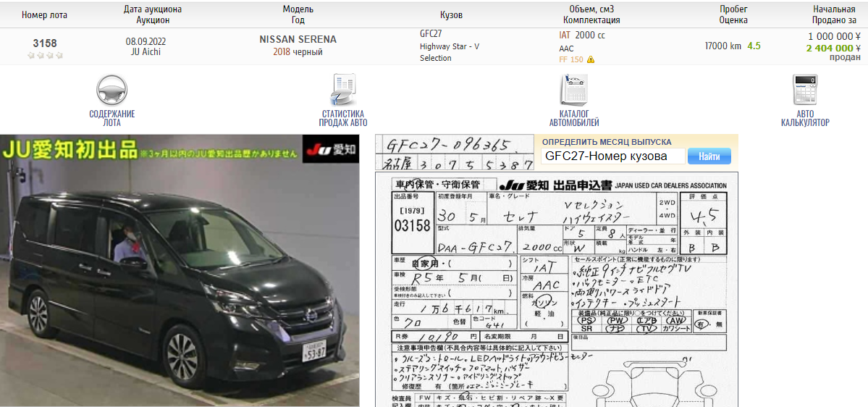Click the 4.5 rating value
Viewport: 868px width, 407px height.
[x=754, y=46]
